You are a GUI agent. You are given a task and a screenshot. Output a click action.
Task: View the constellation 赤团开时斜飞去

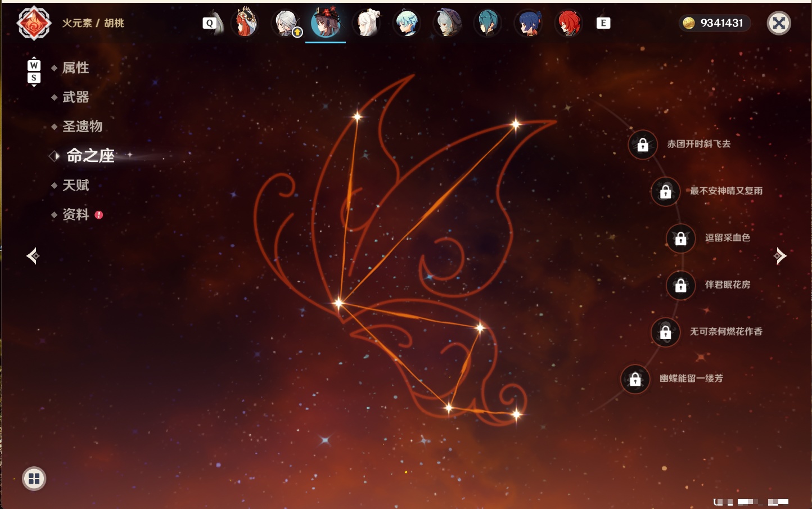[x=699, y=144]
